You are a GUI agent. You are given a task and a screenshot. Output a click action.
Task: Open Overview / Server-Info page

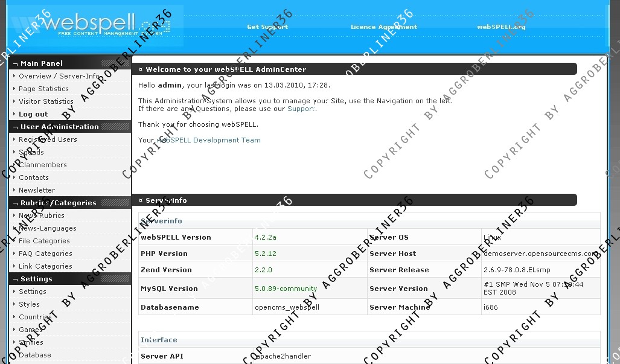click(x=59, y=76)
